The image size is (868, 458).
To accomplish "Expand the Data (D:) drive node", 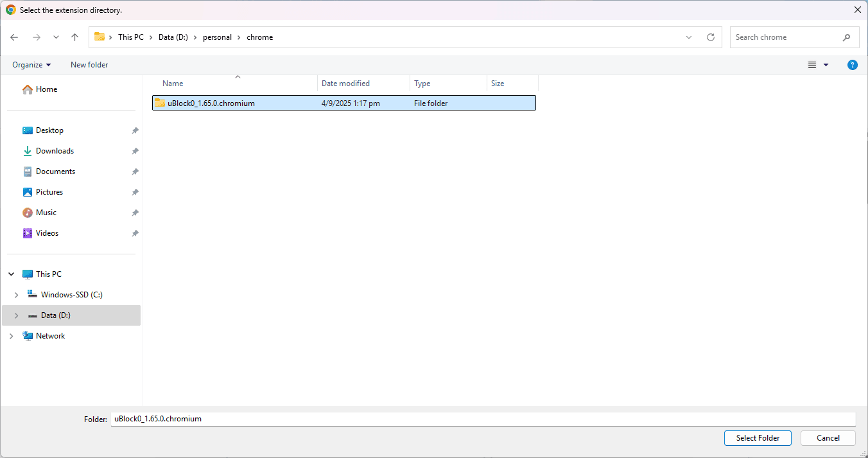I will coord(16,315).
